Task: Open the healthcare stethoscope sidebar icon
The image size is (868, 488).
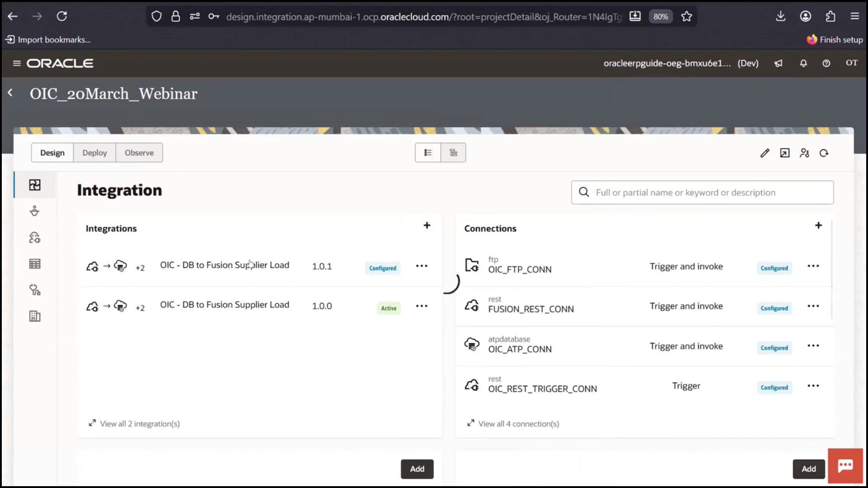Action: [35, 290]
